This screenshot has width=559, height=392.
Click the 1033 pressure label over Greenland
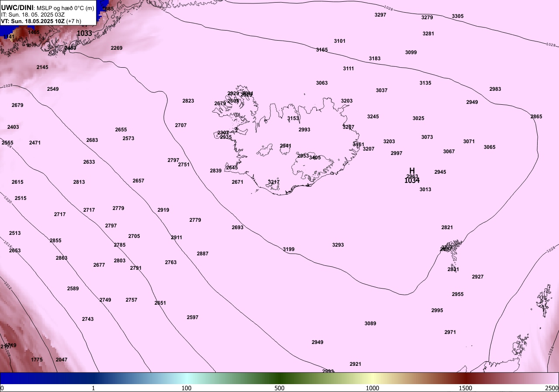click(84, 33)
